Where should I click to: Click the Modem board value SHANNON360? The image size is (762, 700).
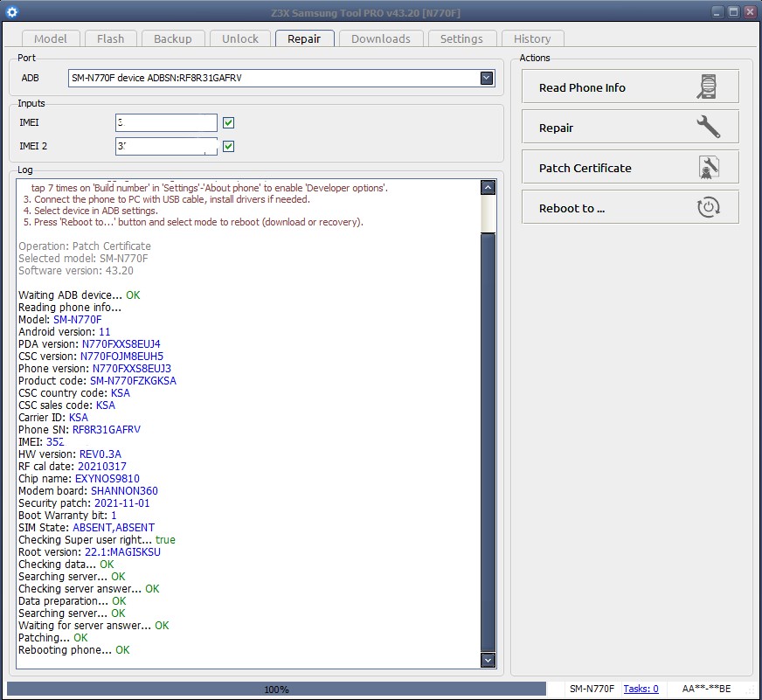[x=124, y=491]
